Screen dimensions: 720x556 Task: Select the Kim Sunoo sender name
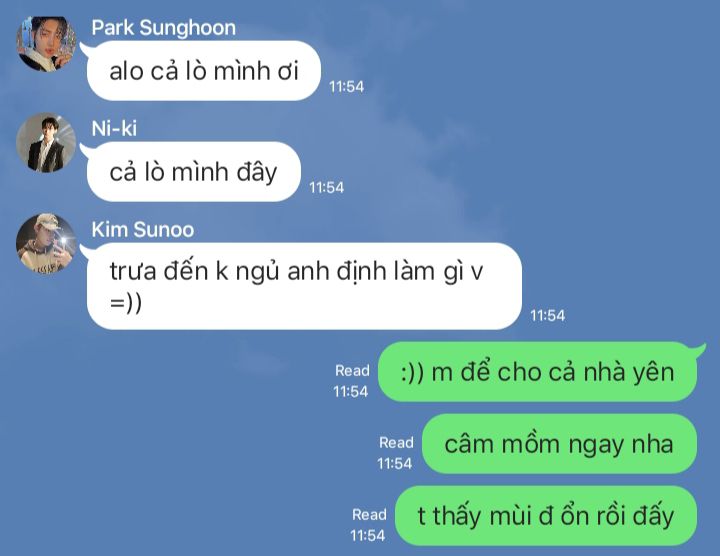click(x=143, y=230)
